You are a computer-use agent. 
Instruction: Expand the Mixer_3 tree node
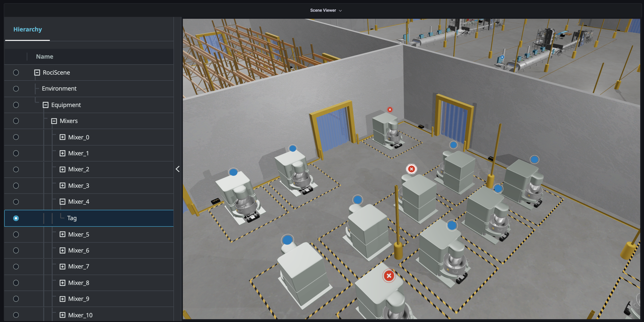[x=63, y=185]
